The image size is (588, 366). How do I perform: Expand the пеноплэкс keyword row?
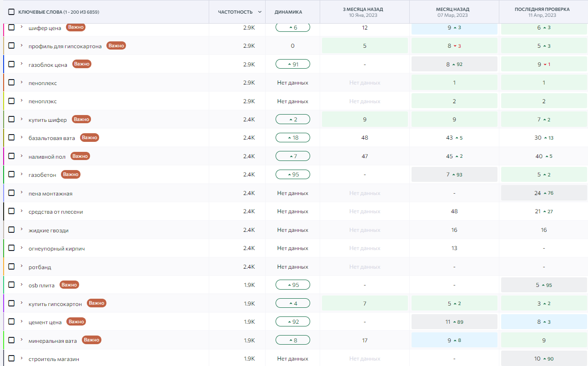[21, 100]
